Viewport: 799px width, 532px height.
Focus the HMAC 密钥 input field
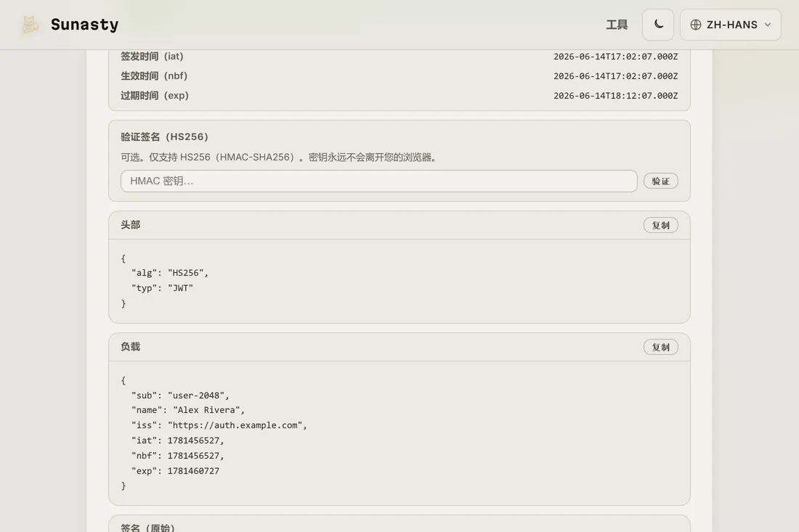coord(378,181)
